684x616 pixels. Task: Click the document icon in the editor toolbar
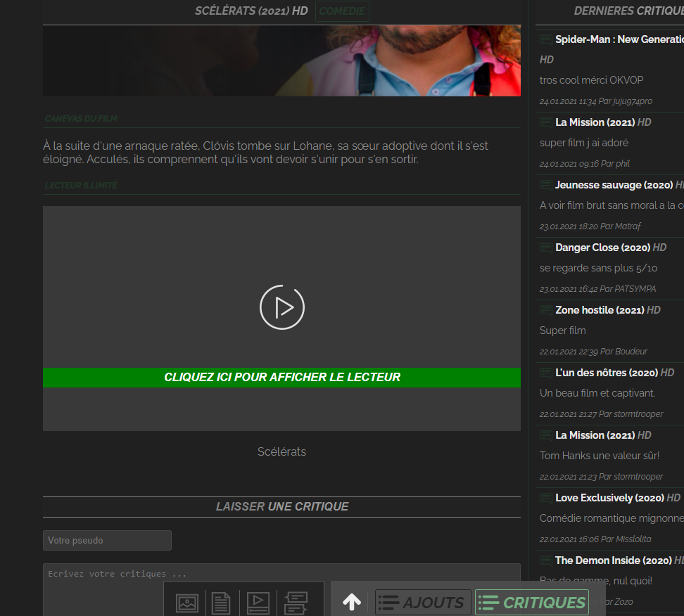click(221, 603)
